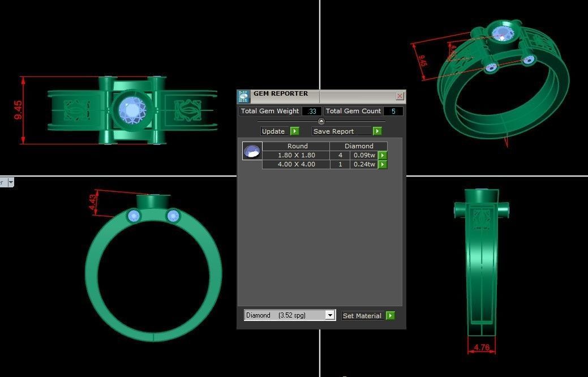The image size is (588, 377).
Task: Click the Total Gem Count value 5
Action: (393, 111)
